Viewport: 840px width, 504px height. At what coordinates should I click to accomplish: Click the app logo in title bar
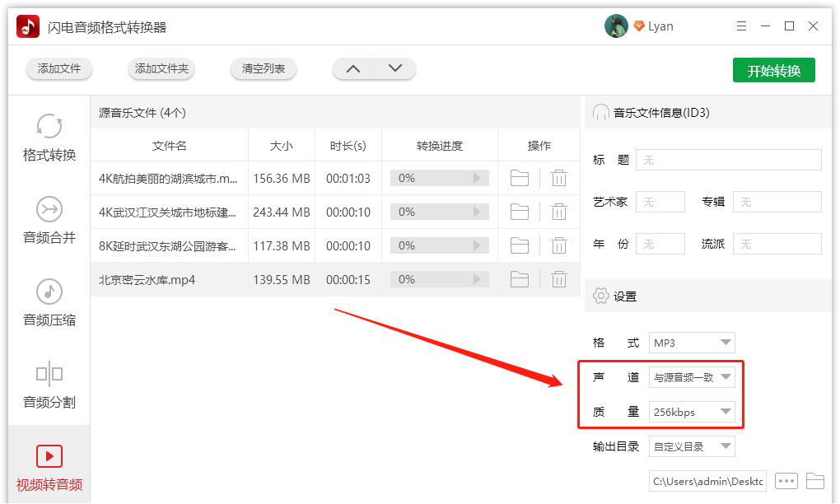point(28,26)
